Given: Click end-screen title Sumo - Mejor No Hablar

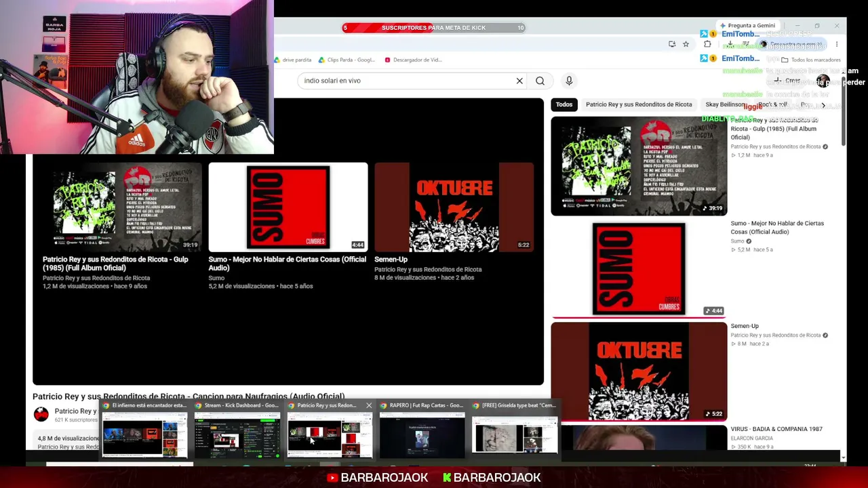Looking at the screenshot, I should (287, 264).
